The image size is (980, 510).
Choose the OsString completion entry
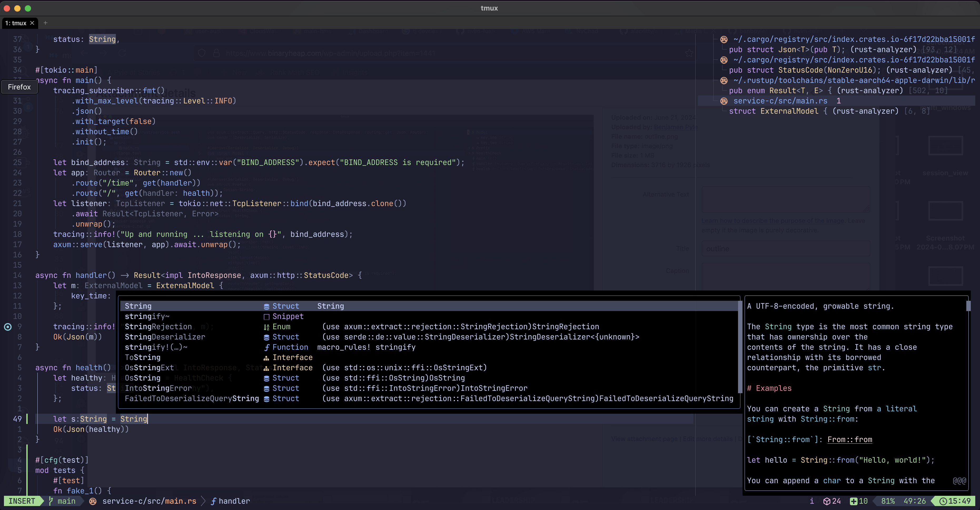coord(143,378)
